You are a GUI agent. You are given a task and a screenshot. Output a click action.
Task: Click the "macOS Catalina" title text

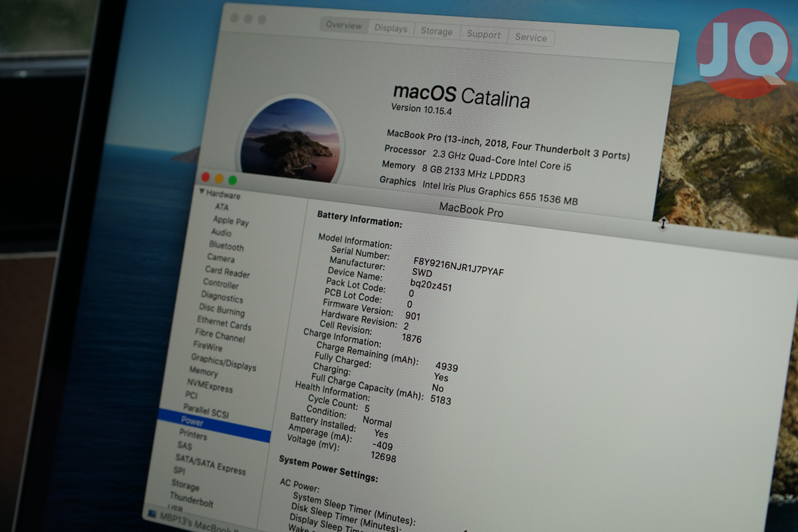pyautogui.click(x=462, y=95)
